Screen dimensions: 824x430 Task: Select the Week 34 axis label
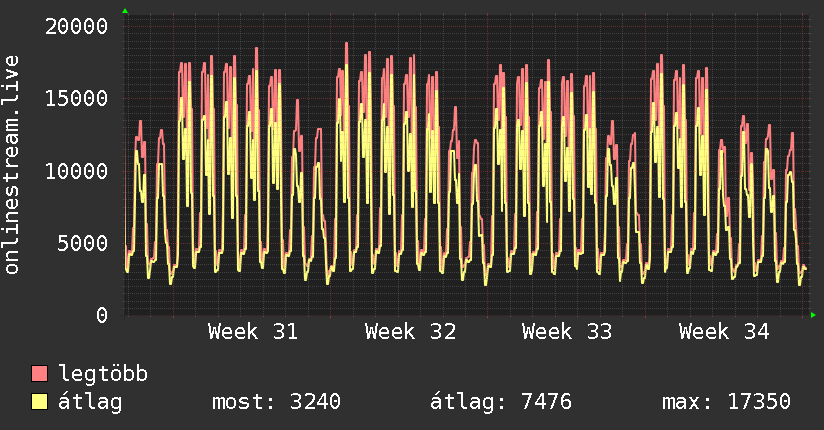724,332
